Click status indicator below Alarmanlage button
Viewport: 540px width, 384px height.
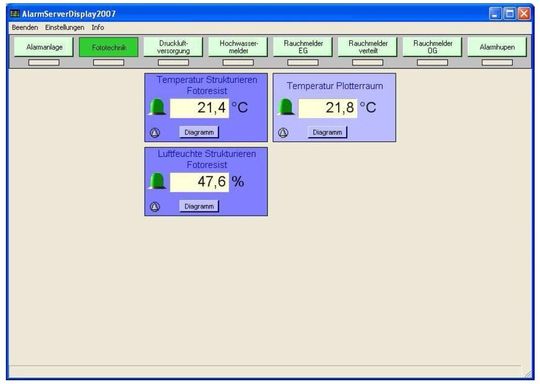[x=44, y=62]
